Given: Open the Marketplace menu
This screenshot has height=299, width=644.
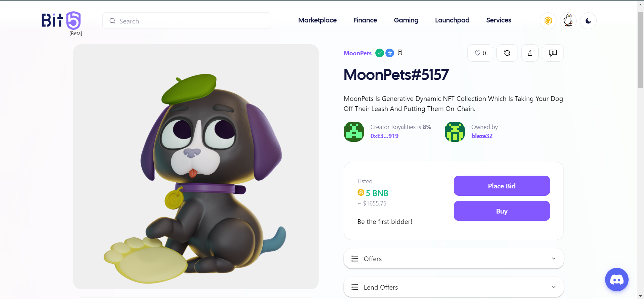Looking at the screenshot, I should tap(317, 20).
